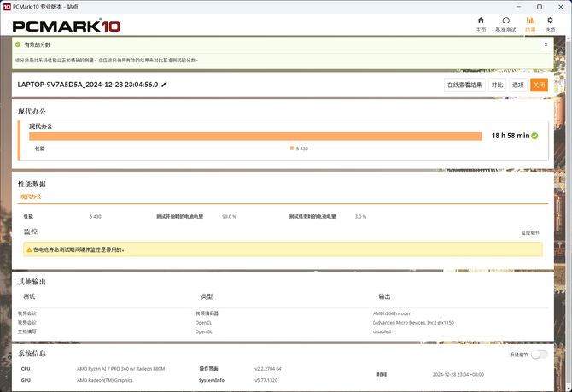Click AMDh264Encoder output text

click(x=391, y=313)
